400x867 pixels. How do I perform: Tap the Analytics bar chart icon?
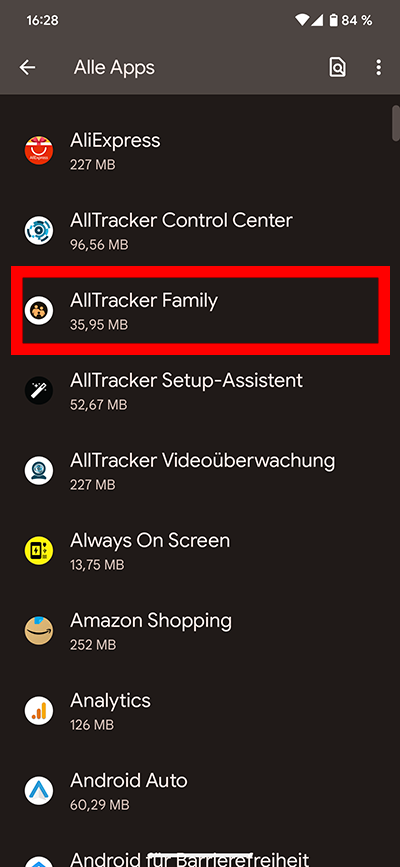pyautogui.click(x=39, y=711)
